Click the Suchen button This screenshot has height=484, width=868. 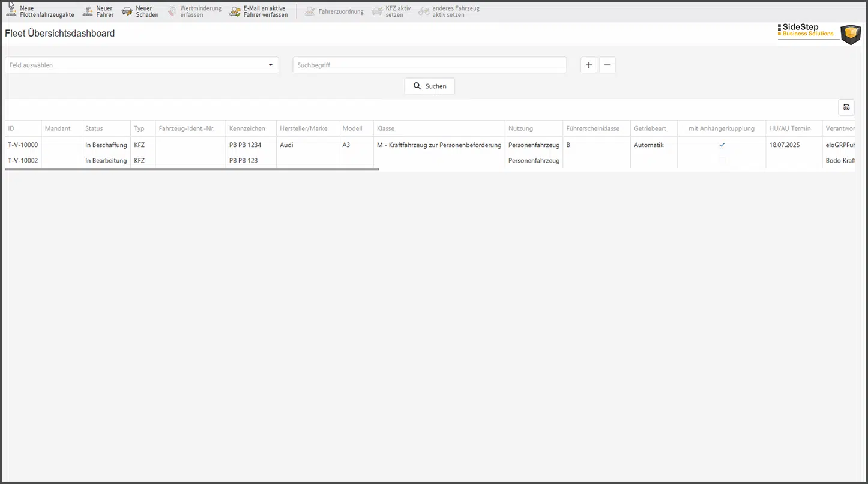click(430, 86)
